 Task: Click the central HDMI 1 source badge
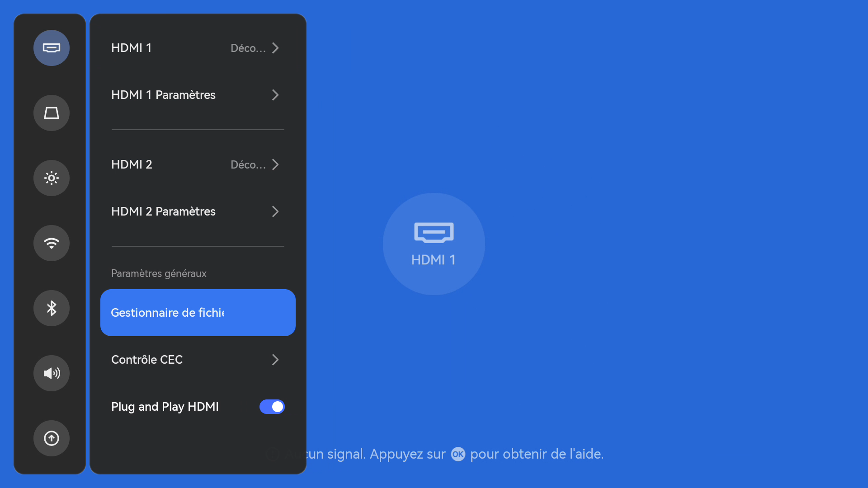click(x=434, y=244)
